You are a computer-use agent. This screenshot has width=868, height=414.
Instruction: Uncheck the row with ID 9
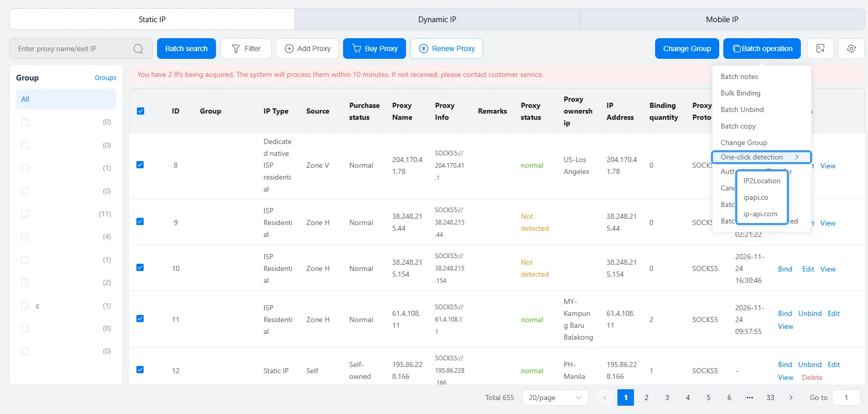140,222
